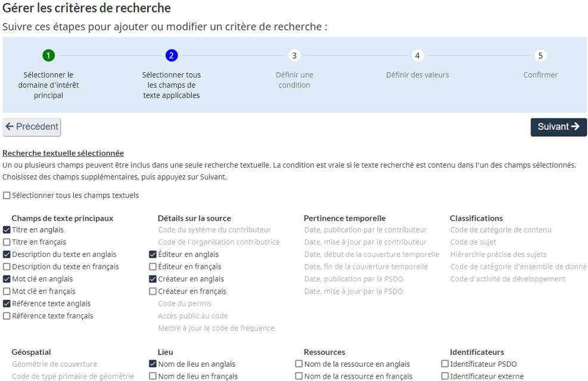This screenshot has height=381, width=588.
Task: Click the Précédent button
Action: pos(31,126)
